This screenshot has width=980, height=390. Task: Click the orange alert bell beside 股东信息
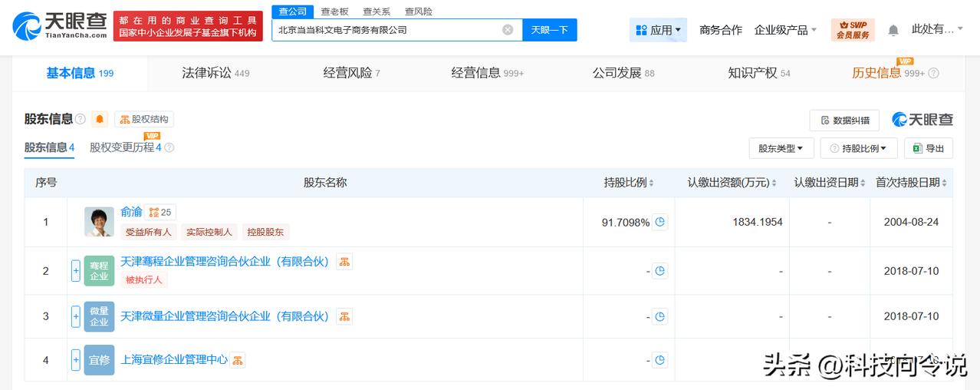click(100, 119)
